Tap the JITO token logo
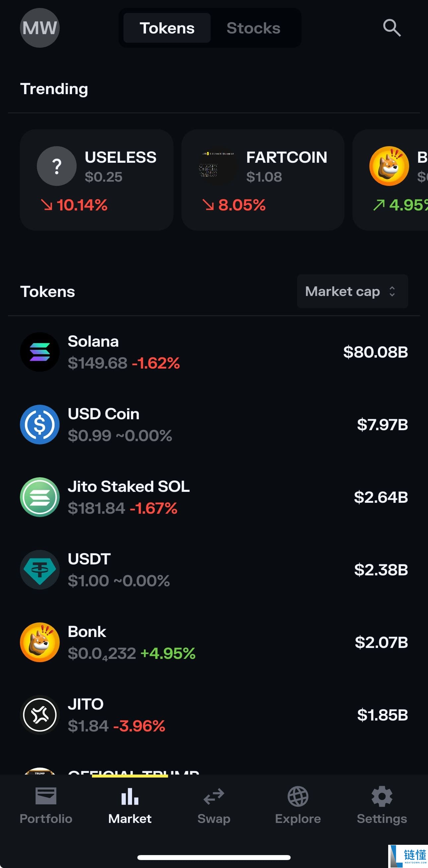Image resolution: width=428 pixels, height=868 pixels. [x=40, y=714]
